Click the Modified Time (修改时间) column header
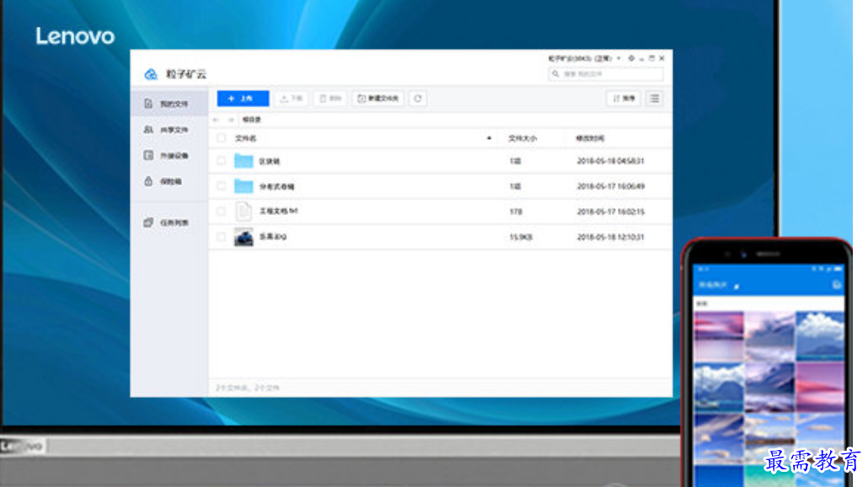This screenshot has height=487, width=868. (x=590, y=138)
